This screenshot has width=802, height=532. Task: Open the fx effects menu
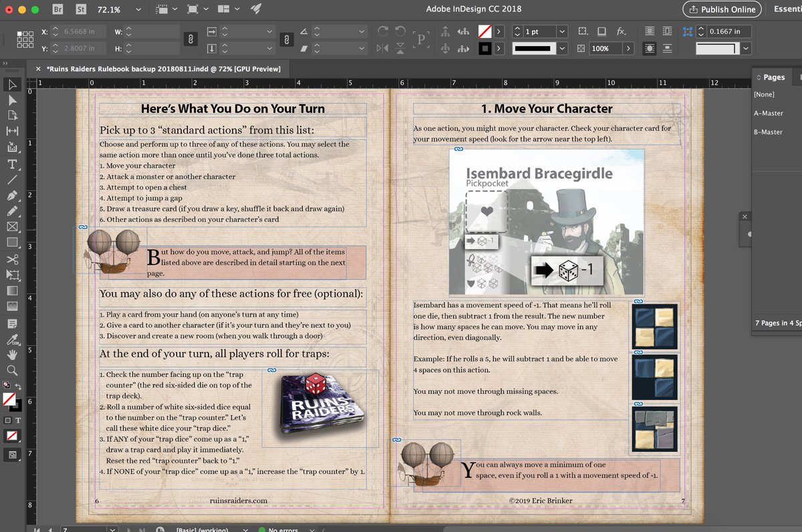tap(621, 31)
